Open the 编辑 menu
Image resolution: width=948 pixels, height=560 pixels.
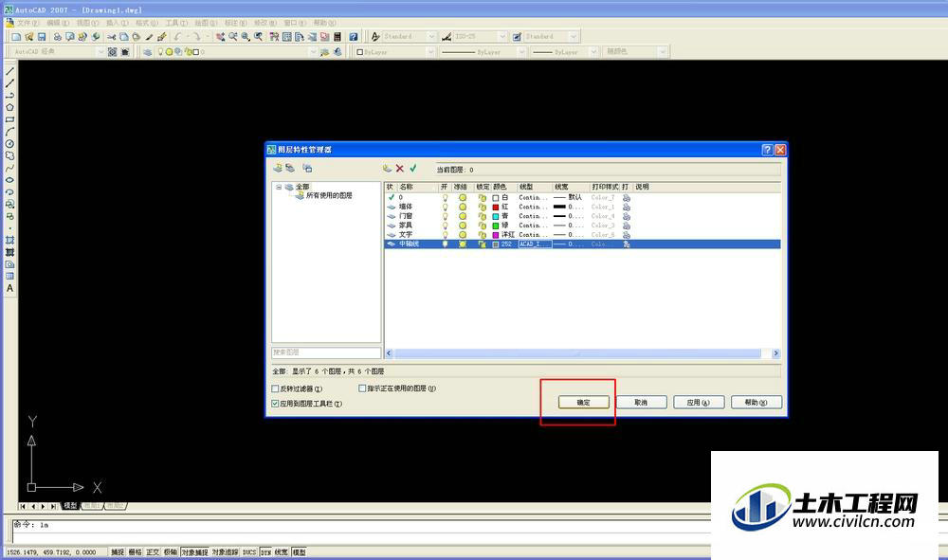coord(58,23)
